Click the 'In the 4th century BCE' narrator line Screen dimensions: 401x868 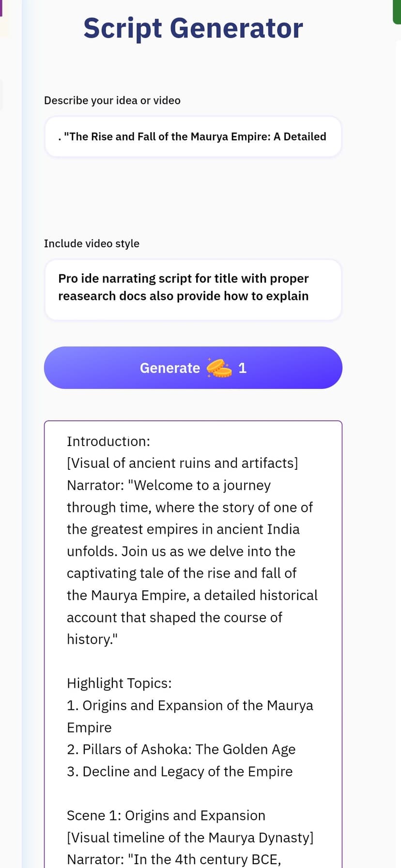[x=174, y=859]
